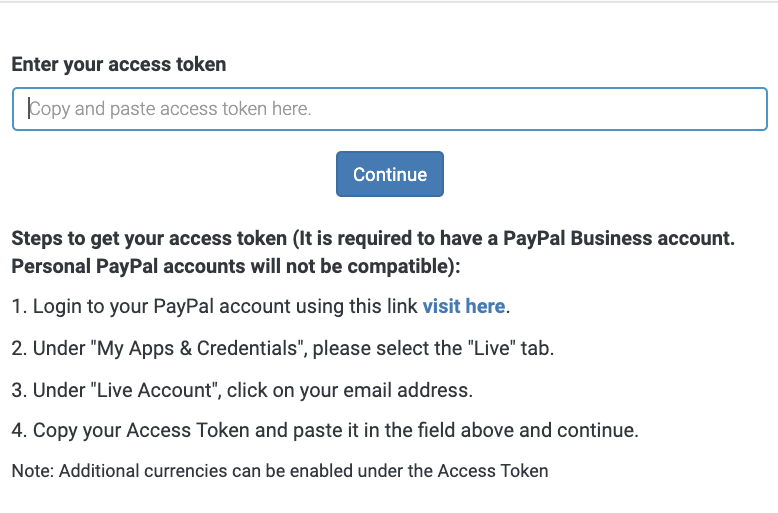Open the "visit here" PayPal link
Screen dimensions: 778x513
point(463,306)
